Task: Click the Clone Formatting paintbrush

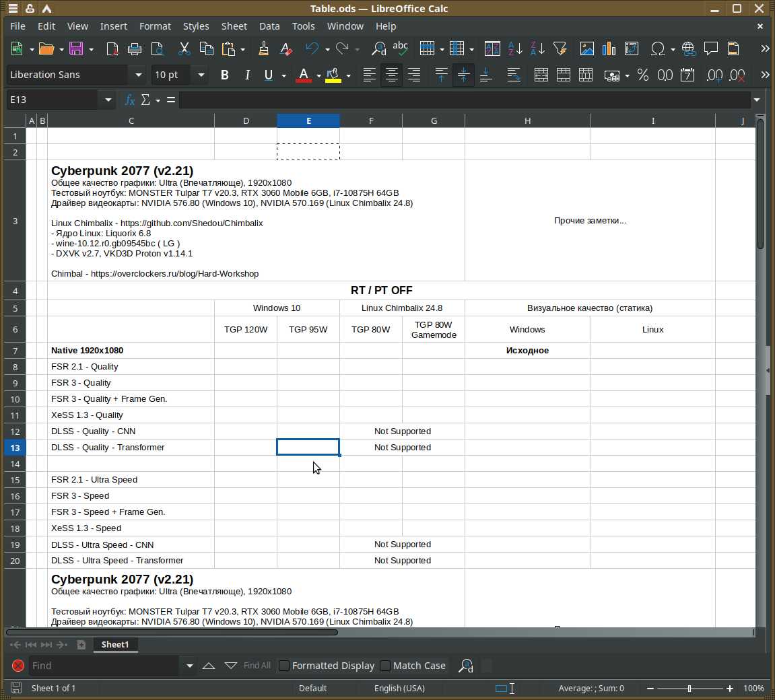Action: point(263,48)
